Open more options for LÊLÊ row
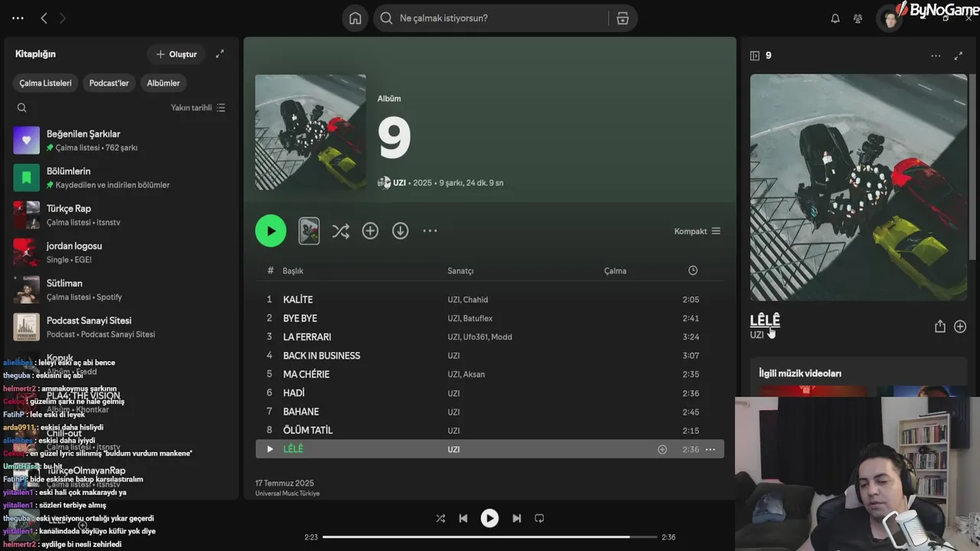The height and width of the screenshot is (551, 980). click(710, 450)
